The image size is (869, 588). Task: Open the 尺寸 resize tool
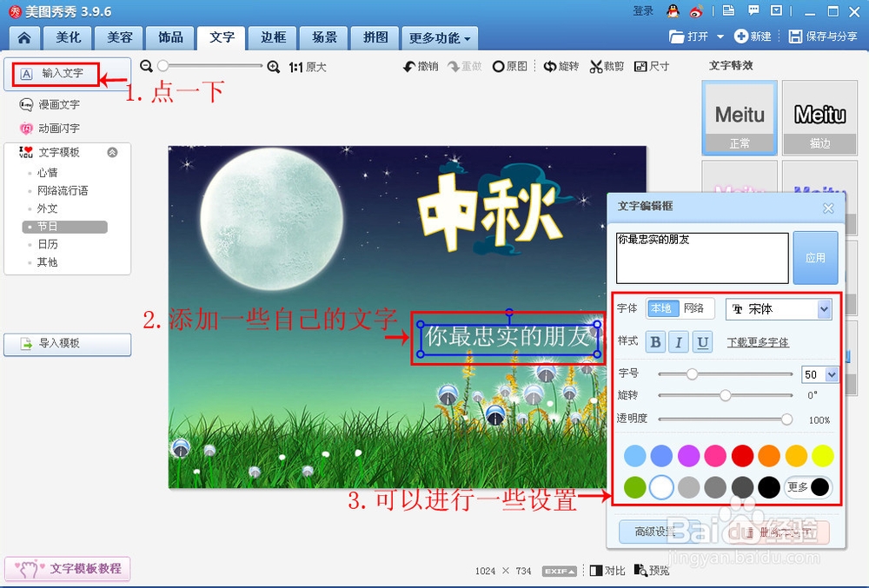pos(651,65)
